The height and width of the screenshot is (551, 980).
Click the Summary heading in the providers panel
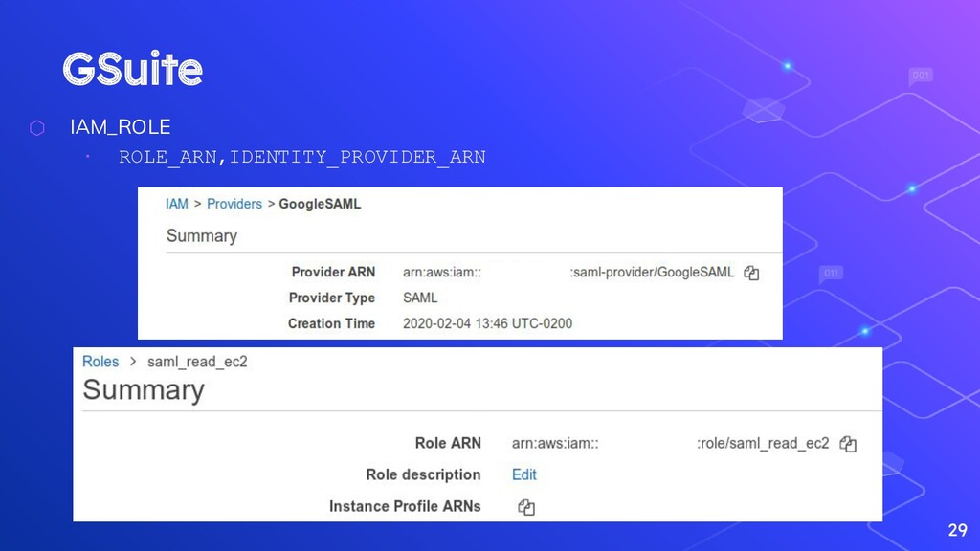click(x=202, y=236)
